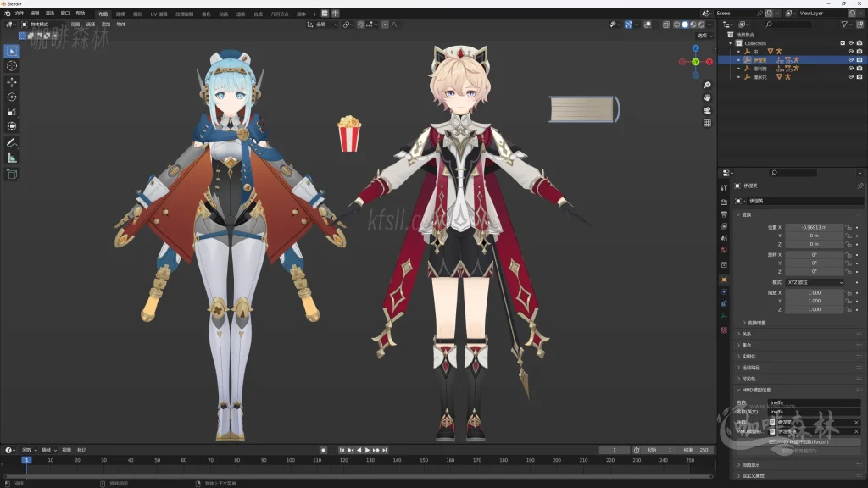Click the 选项 options button in viewport

[x=703, y=36]
